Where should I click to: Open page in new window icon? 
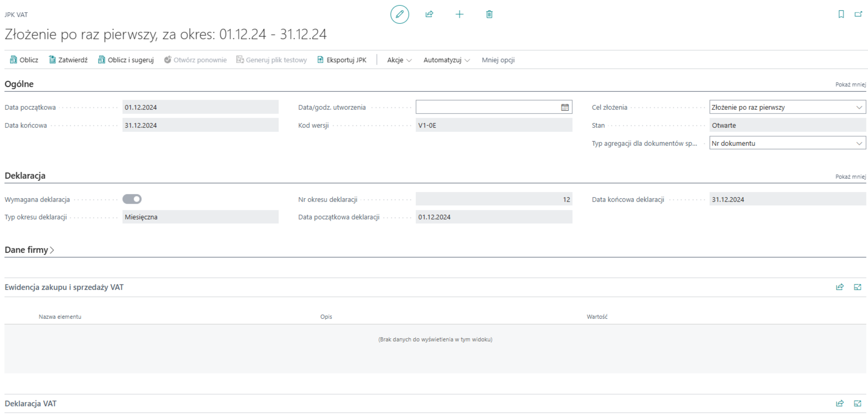(858, 14)
